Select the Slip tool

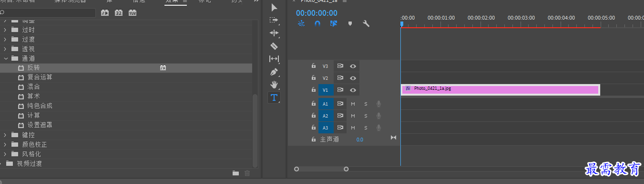[274, 59]
